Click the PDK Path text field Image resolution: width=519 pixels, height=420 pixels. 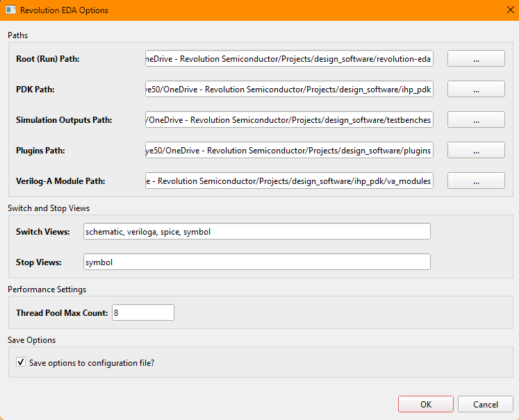pyautogui.click(x=289, y=89)
